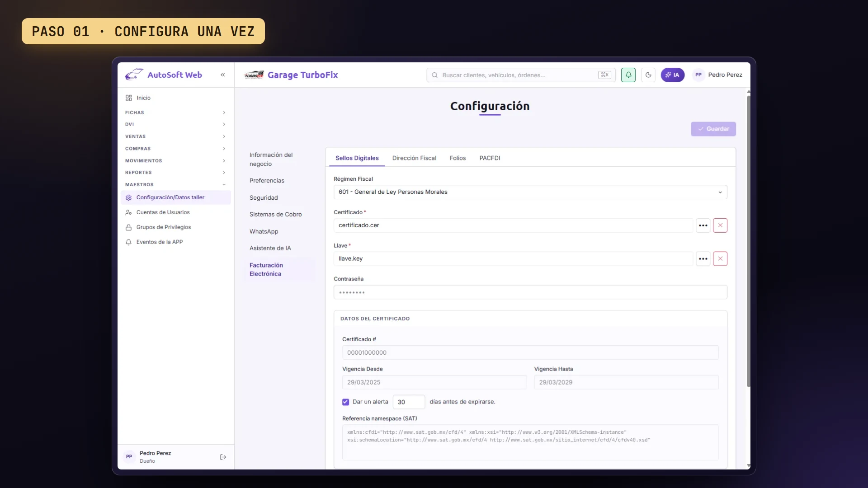This screenshot has height=488, width=868.
Task: Expand the MOVIMIENTOS menu section
Action: (x=176, y=161)
